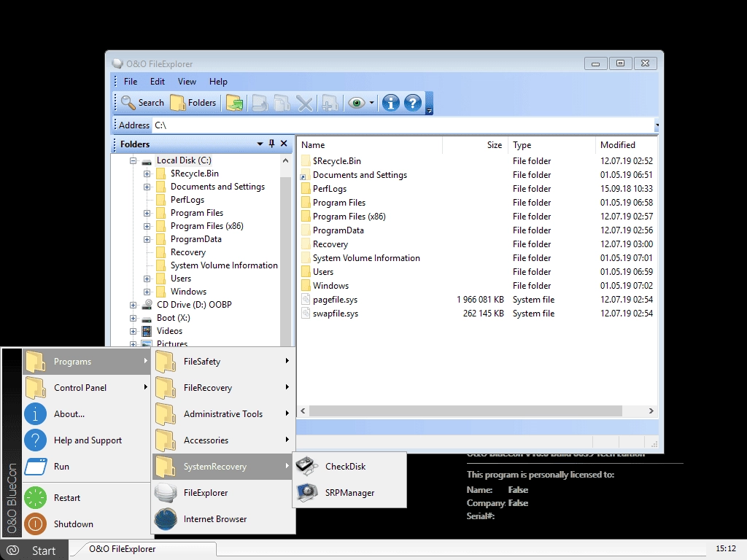Click the About... info icon
This screenshot has width=747, height=560.
click(35, 414)
